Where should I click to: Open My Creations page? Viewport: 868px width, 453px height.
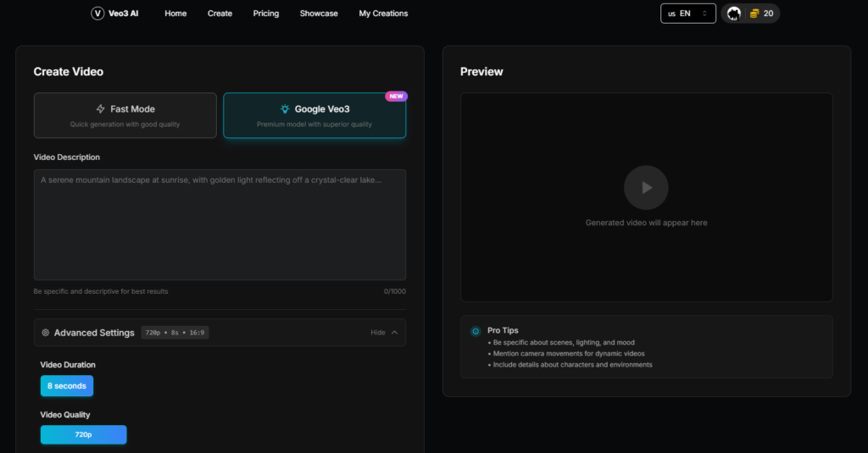point(383,14)
